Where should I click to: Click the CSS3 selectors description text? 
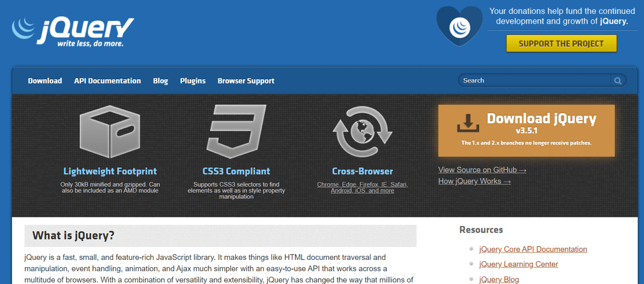[x=236, y=190]
